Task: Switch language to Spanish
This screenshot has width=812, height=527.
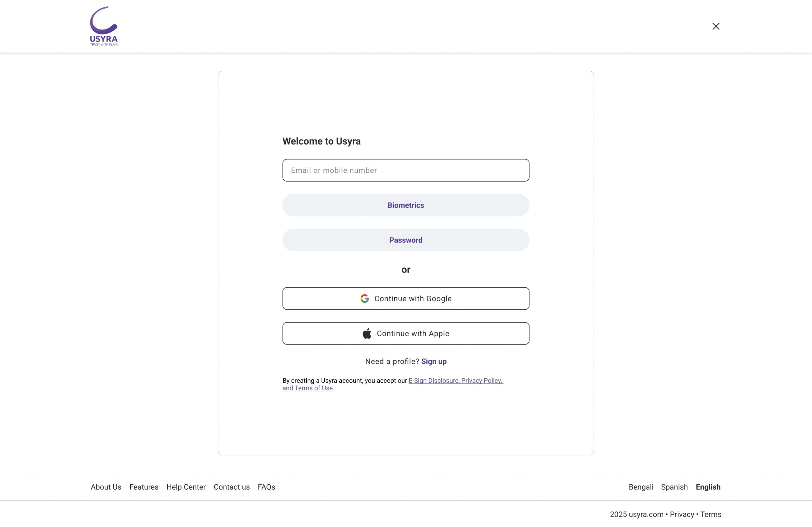Action: (x=674, y=487)
